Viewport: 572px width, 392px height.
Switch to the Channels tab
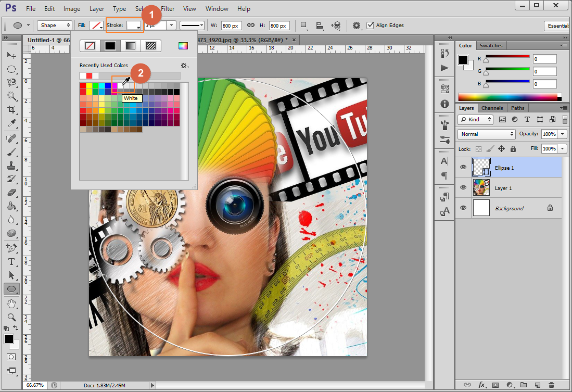(492, 108)
